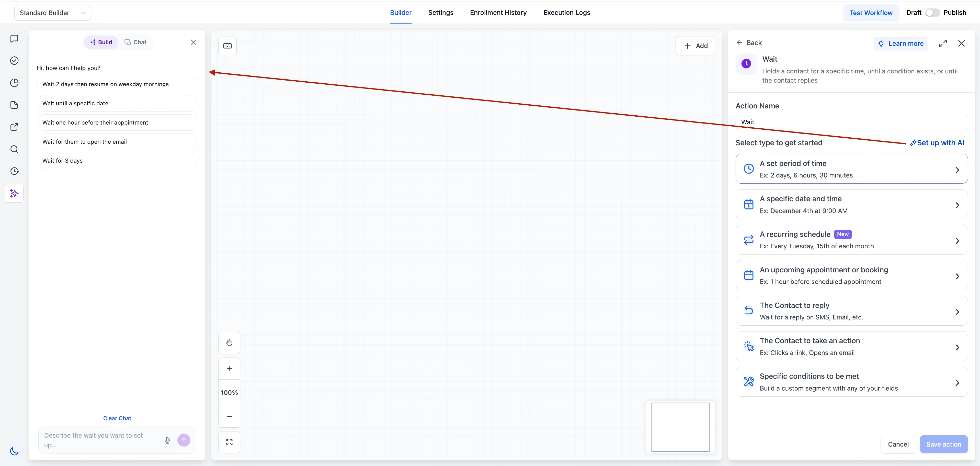Click the Test Workflow button
980x466 pixels.
pos(871,13)
